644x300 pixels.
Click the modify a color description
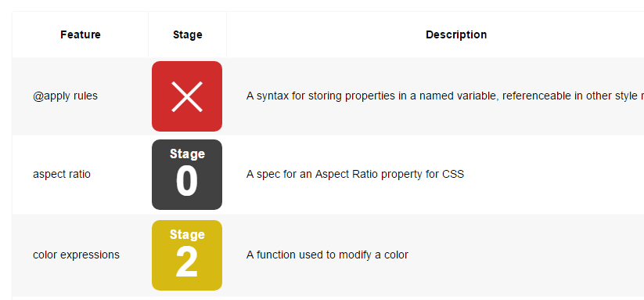pos(327,255)
